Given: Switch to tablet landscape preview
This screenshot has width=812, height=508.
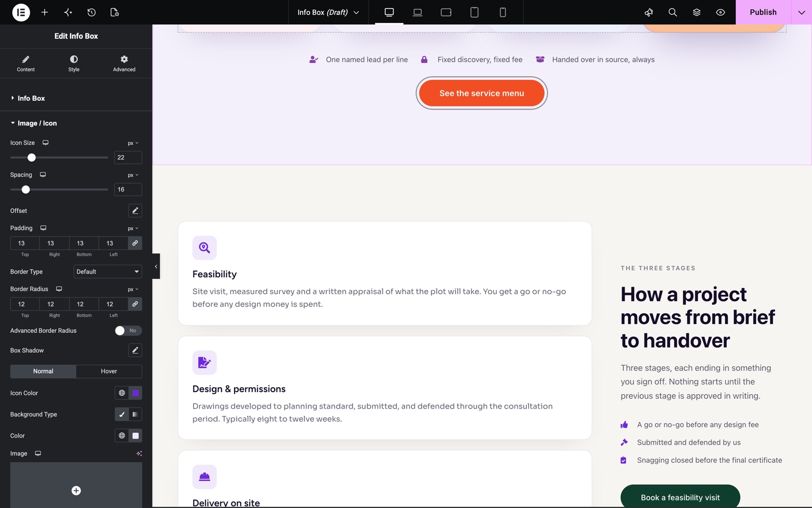Looking at the screenshot, I should click(446, 12).
